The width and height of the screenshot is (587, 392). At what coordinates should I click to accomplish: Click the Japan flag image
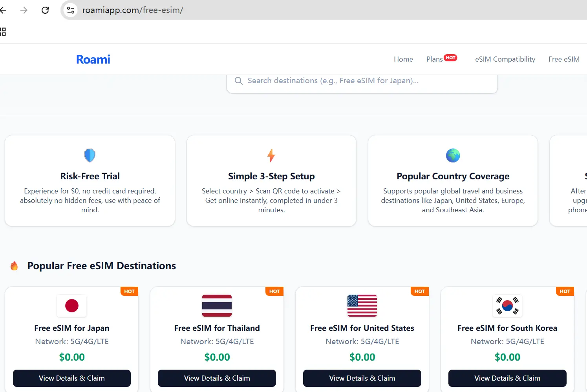click(72, 306)
